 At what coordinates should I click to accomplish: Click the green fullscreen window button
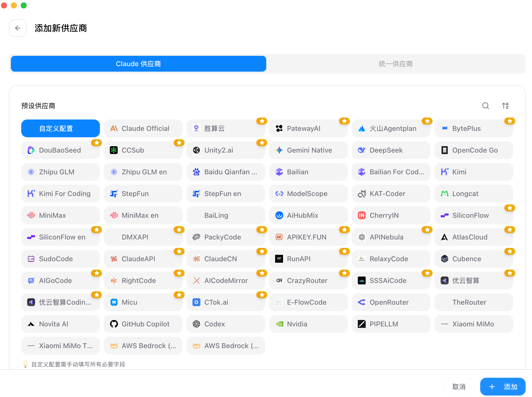pos(24,5)
